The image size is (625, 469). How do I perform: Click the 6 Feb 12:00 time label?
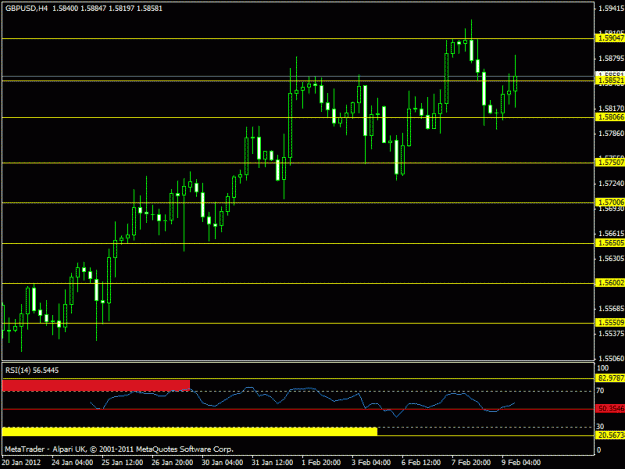421,463
